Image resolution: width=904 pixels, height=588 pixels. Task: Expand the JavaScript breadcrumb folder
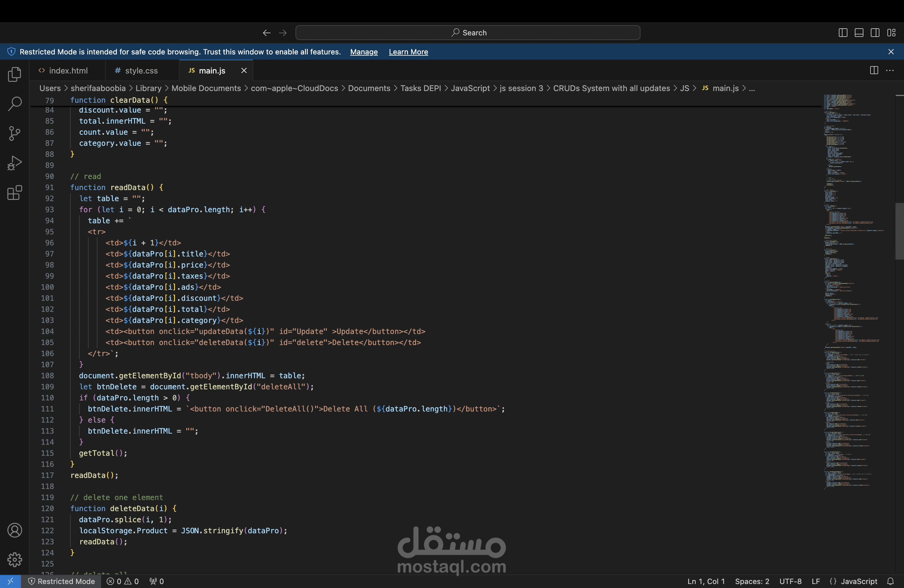(470, 88)
